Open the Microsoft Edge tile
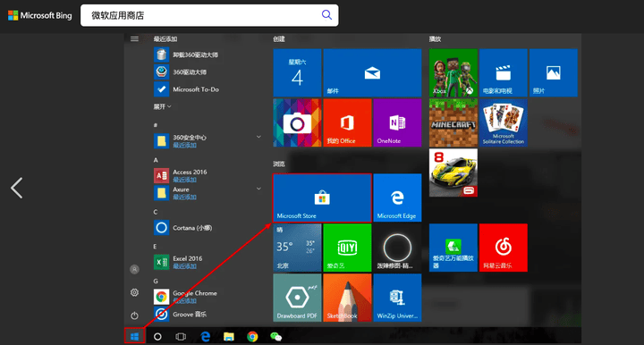This screenshot has height=345, width=644. [397, 198]
